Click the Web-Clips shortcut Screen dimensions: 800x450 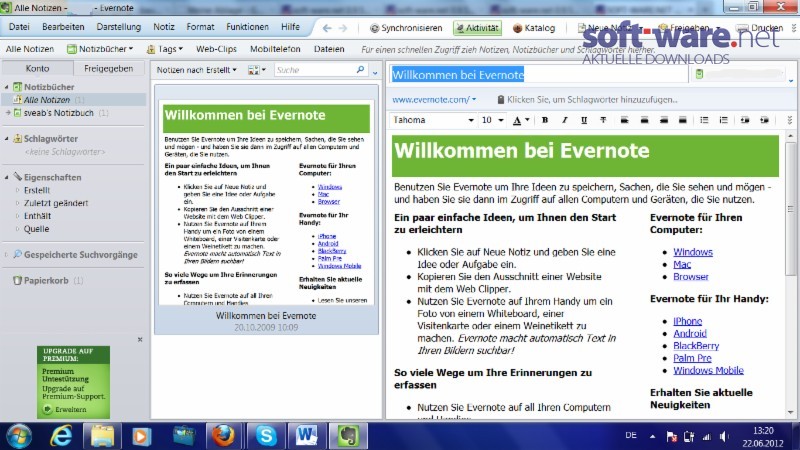pyautogui.click(x=216, y=49)
